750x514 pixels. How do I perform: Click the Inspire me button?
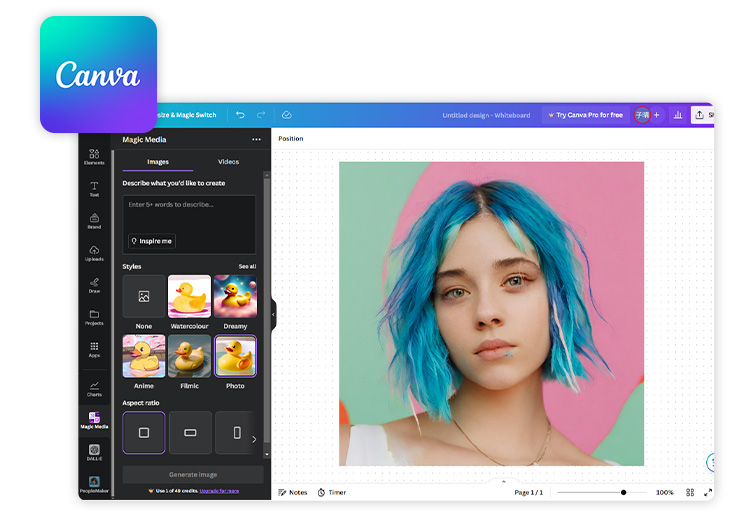pyautogui.click(x=152, y=241)
